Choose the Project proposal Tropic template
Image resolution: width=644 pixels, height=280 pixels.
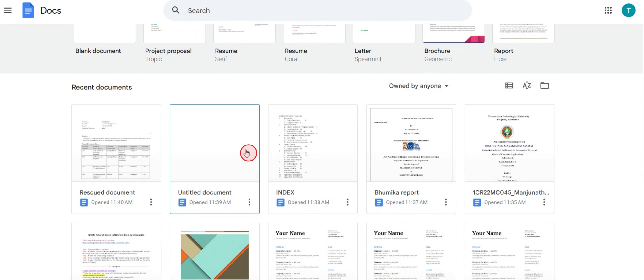(x=174, y=34)
